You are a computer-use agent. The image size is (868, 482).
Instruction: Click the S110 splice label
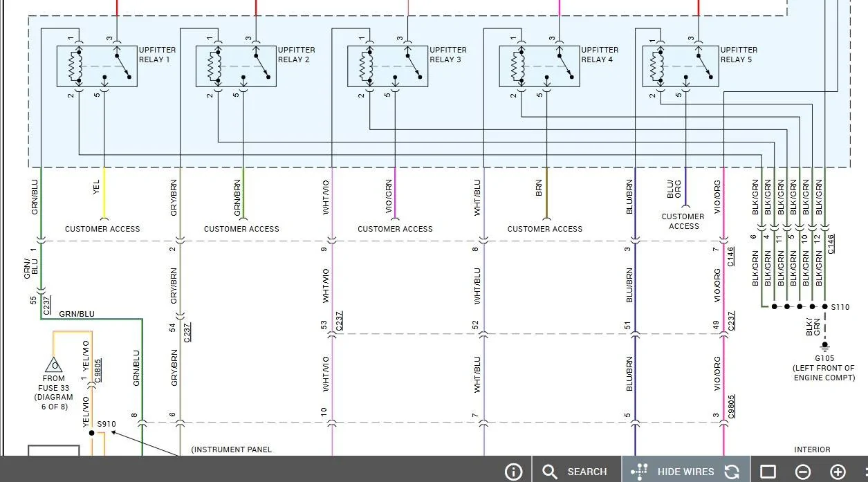click(840, 307)
